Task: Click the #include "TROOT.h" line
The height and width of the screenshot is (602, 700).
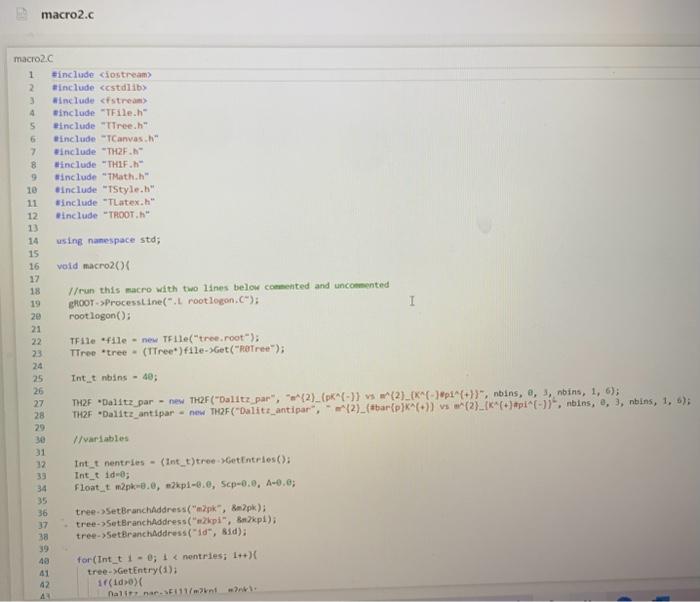Action: point(103,215)
